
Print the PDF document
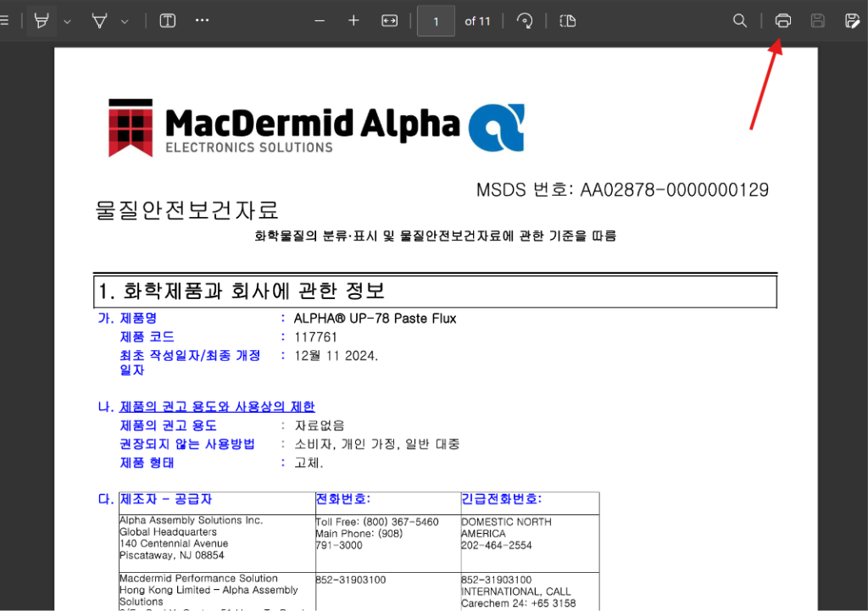click(x=782, y=21)
